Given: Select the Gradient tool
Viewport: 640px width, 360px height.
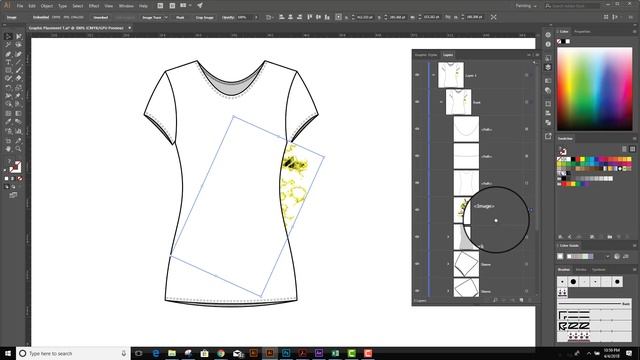Looking at the screenshot, I should pos(18,113).
